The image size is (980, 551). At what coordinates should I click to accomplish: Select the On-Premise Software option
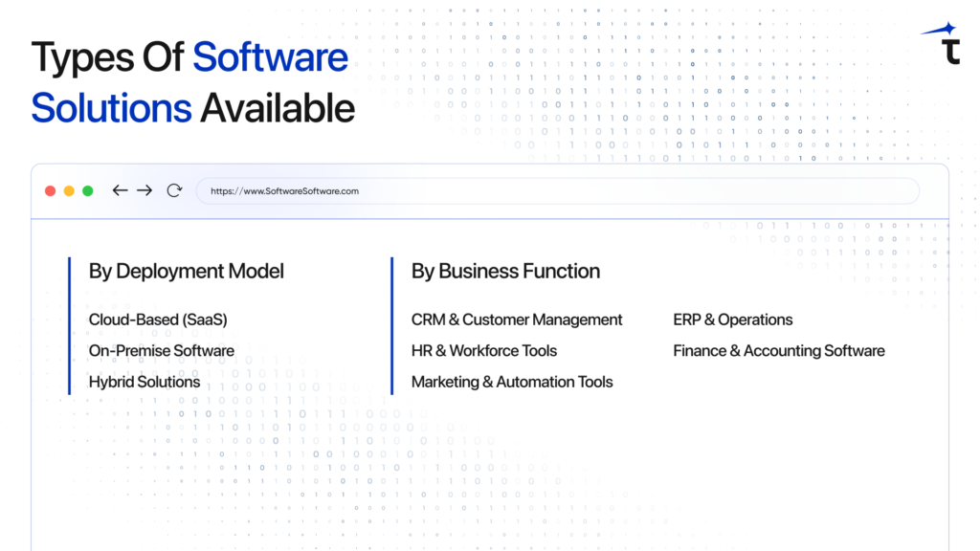coord(161,350)
